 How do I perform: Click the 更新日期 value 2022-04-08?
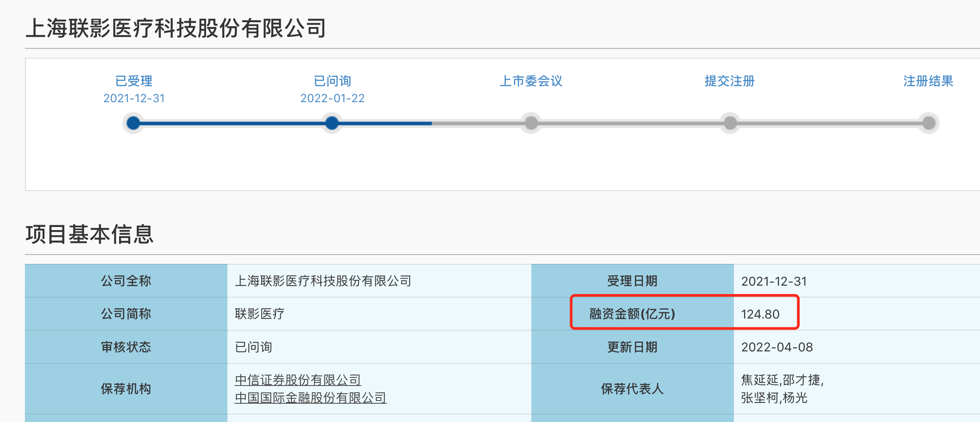pos(777,347)
